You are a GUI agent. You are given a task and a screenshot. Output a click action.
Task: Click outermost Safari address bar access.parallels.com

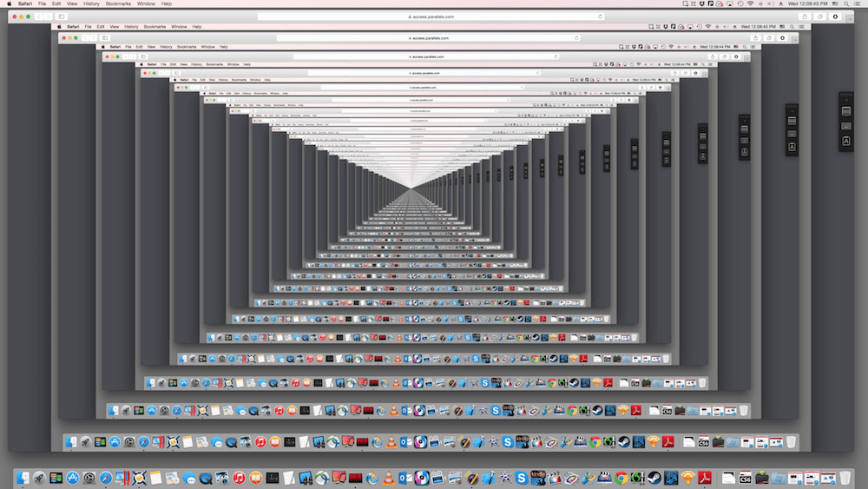pos(431,17)
